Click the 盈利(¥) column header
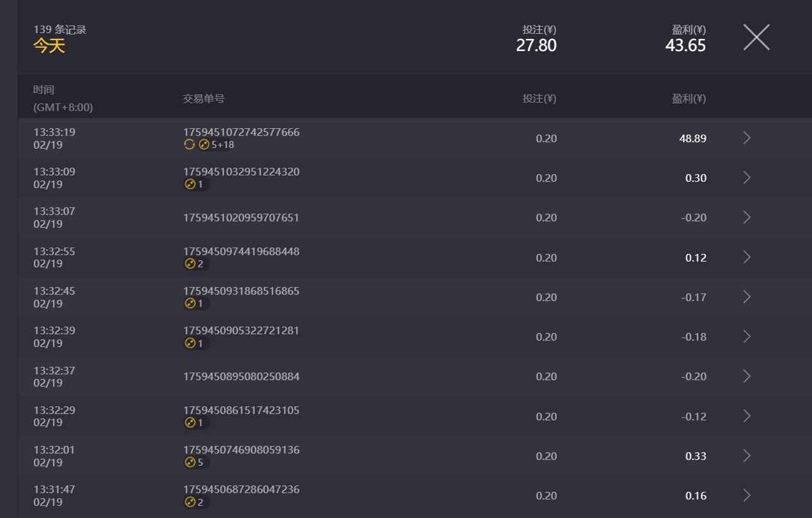 coord(688,99)
